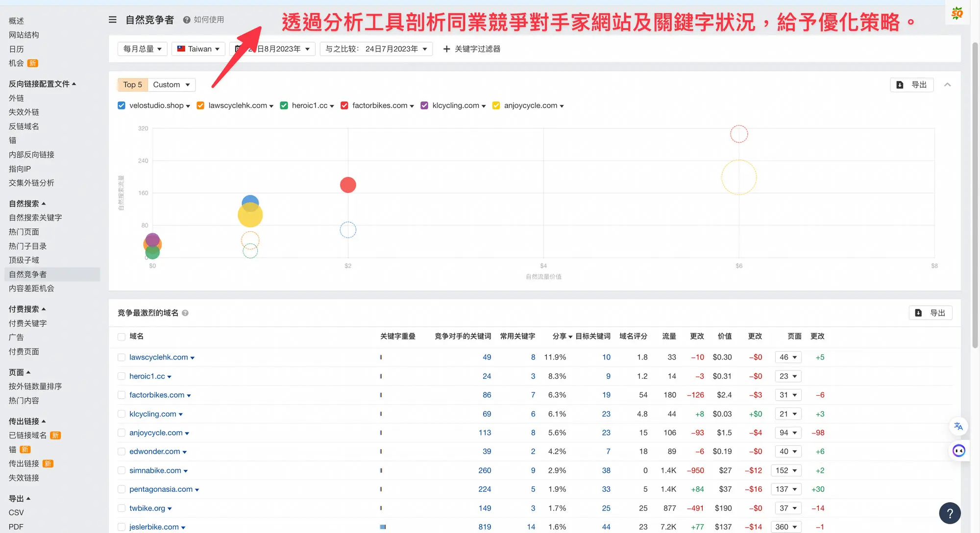Go to 概述 in sidebar
The image size is (980, 533).
pyautogui.click(x=16, y=21)
